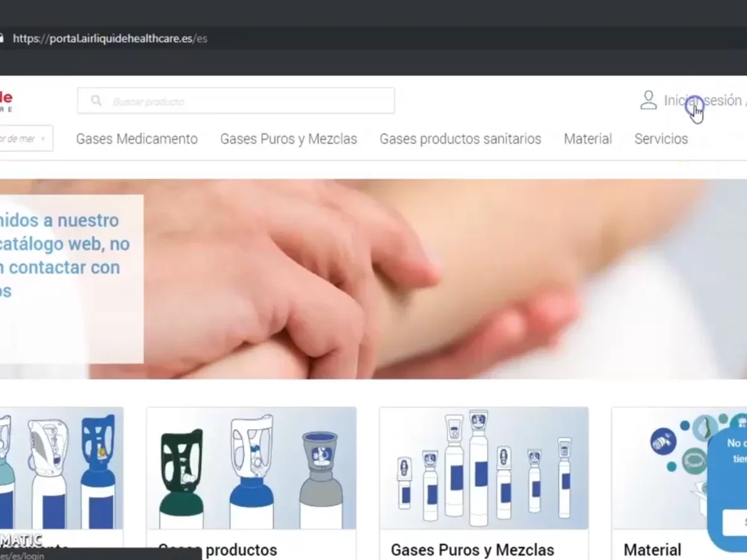Click the Gases Puros y Mezclas card title
747x560 pixels.
click(472, 550)
